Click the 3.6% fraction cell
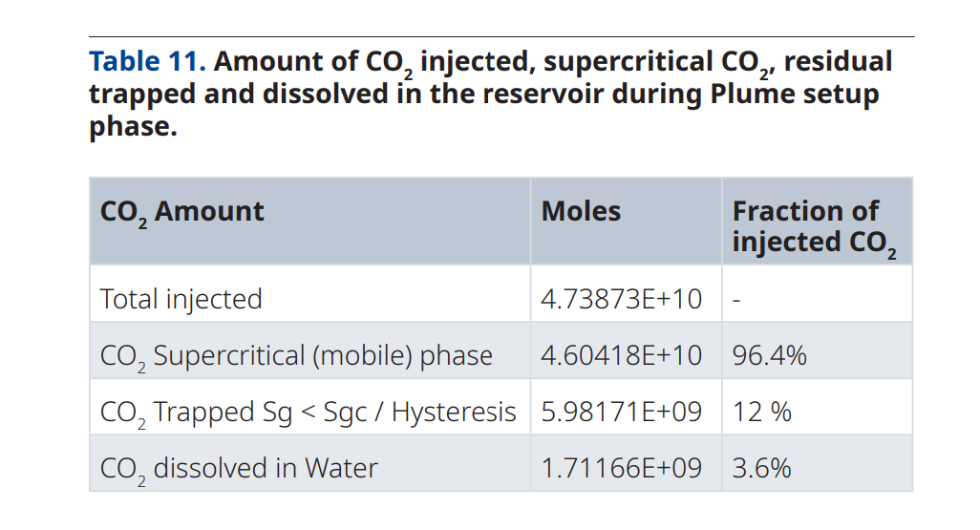 tap(761, 469)
